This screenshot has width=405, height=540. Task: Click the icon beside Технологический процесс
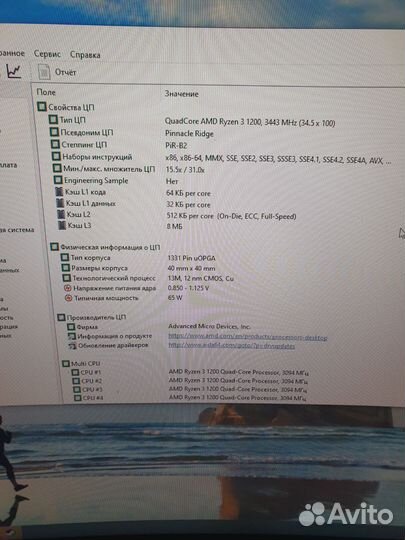(x=67, y=278)
